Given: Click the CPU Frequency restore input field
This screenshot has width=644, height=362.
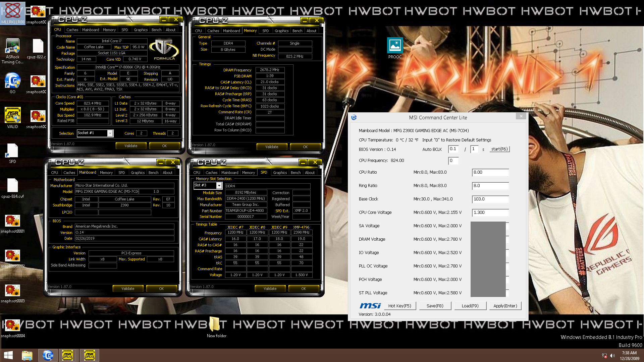Looking at the screenshot, I should tap(453, 161).
